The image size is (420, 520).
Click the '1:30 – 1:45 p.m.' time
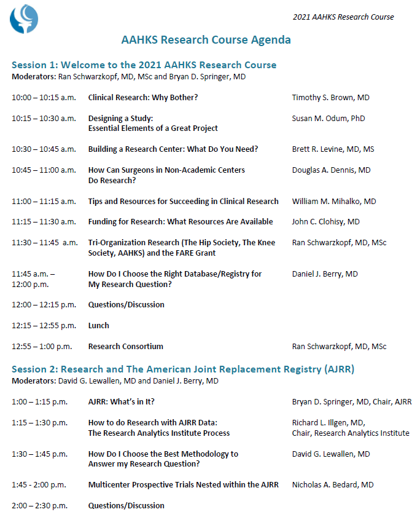[x=39, y=454]
